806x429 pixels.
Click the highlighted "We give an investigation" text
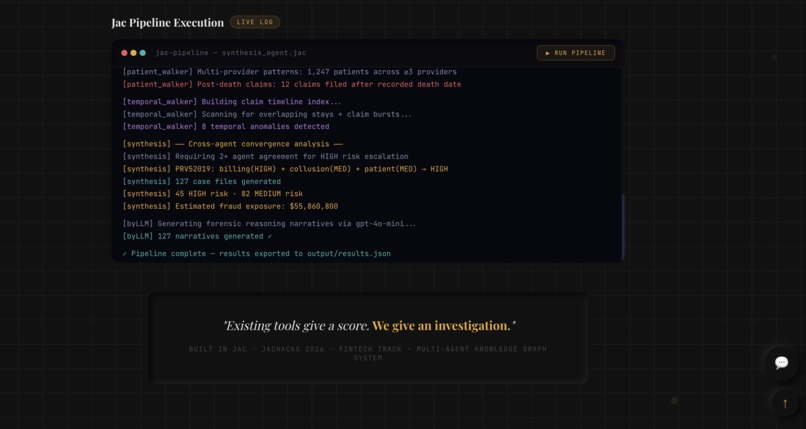coord(443,326)
